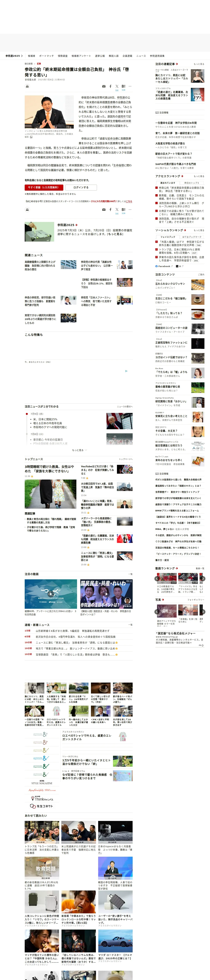This screenshot has width=210, height=980.
Task: Open こちら link in subscription note
Action: pos(129,201)
